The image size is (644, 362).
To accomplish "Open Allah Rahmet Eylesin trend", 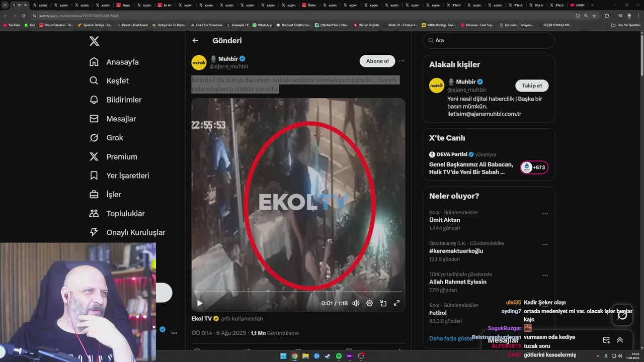I will point(458,282).
